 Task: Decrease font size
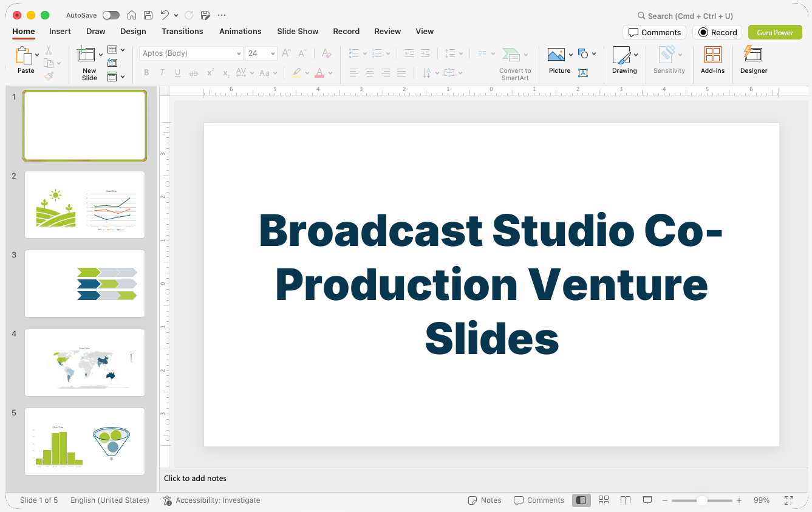coord(302,53)
